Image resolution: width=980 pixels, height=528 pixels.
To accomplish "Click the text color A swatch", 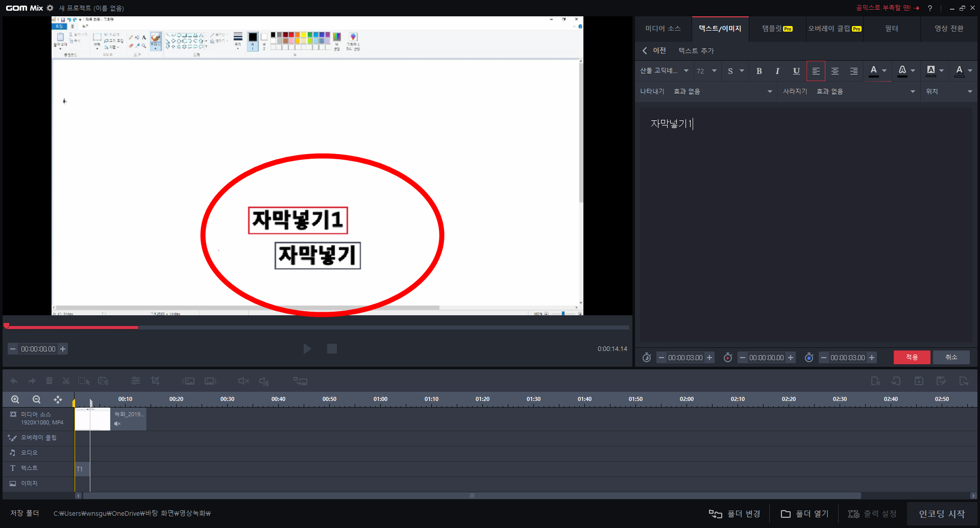I will click(x=873, y=71).
